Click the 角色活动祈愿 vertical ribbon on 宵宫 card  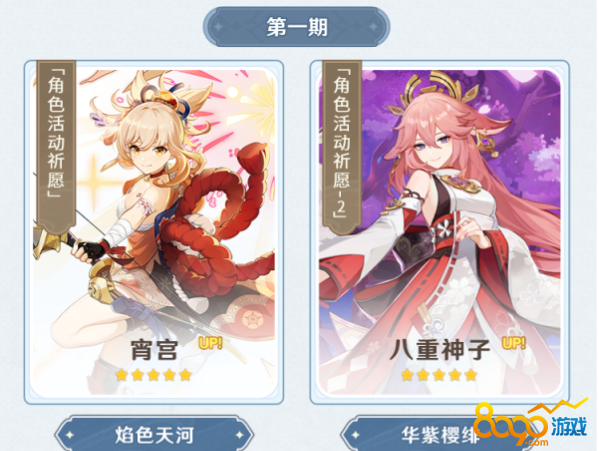coord(56,145)
